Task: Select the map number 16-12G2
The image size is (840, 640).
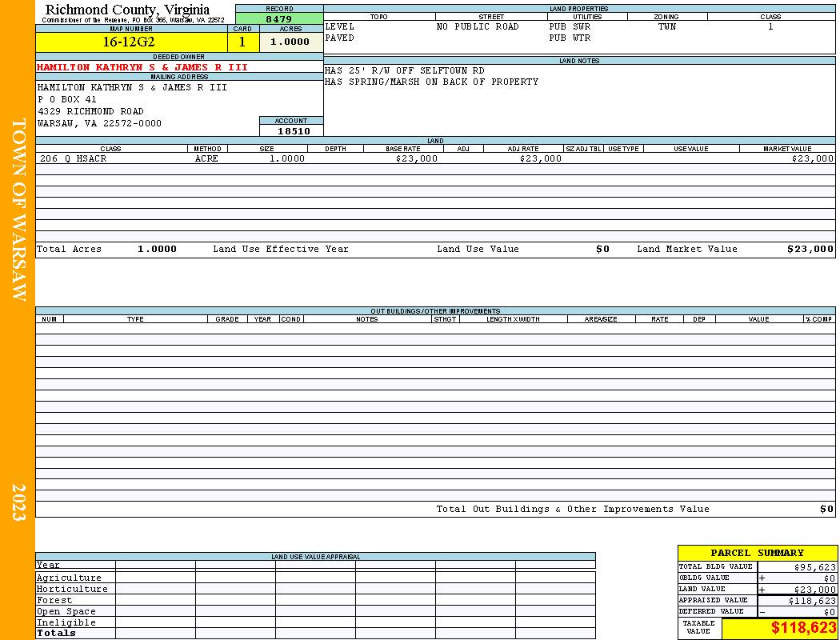Action: coord(129,42)
